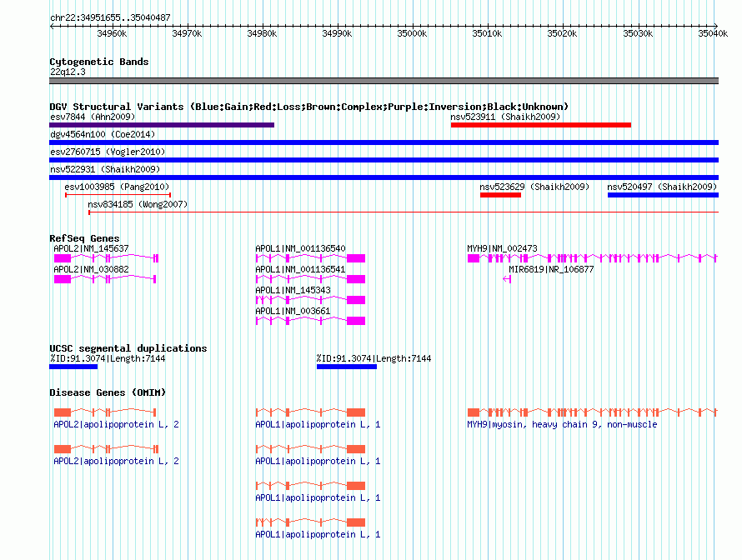The width and height of the screenshot is (742, 560).
Task: Click the MYH9 OMIM disease gene glyph
Action: (x=593, y=412)
